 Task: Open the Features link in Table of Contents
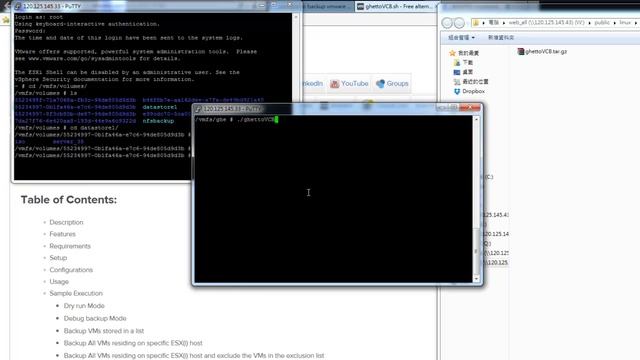[62, 234]
